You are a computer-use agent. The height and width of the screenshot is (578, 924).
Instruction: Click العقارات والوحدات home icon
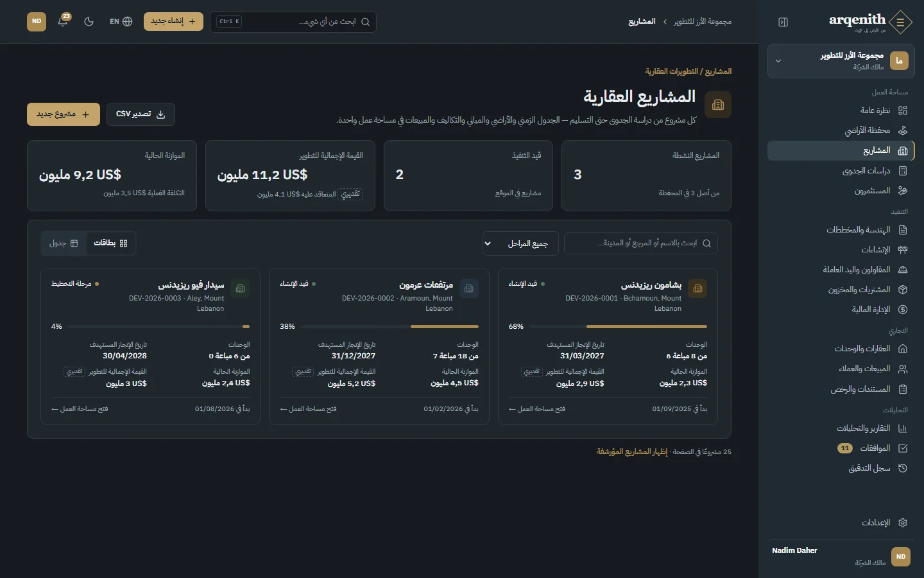[903, 349]
